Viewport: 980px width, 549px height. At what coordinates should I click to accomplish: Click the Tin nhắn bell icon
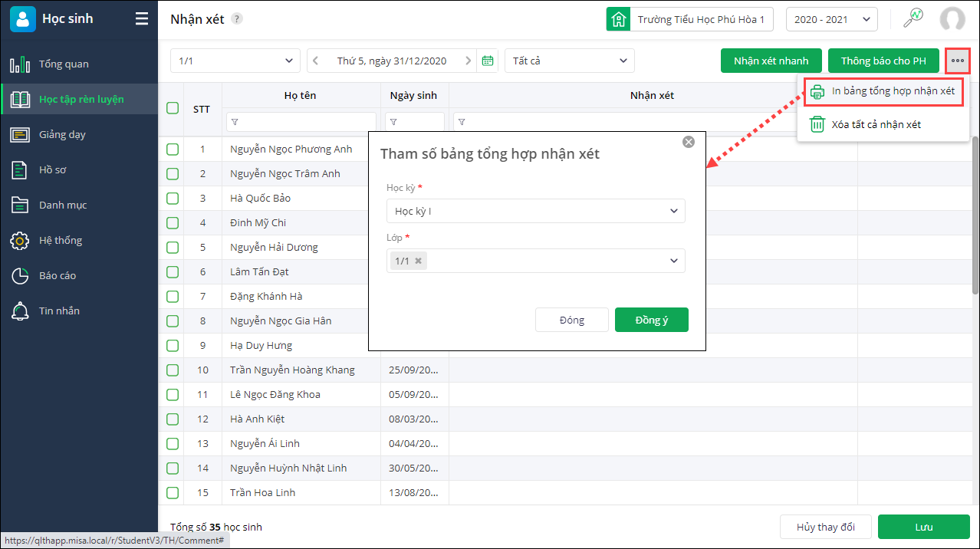coord(20,311)
